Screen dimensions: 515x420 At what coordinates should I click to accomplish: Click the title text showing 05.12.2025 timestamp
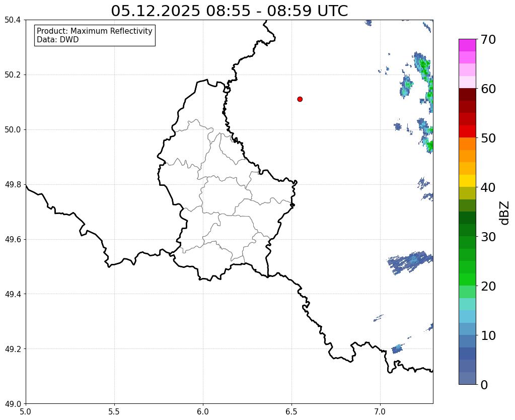pos(229,11)
